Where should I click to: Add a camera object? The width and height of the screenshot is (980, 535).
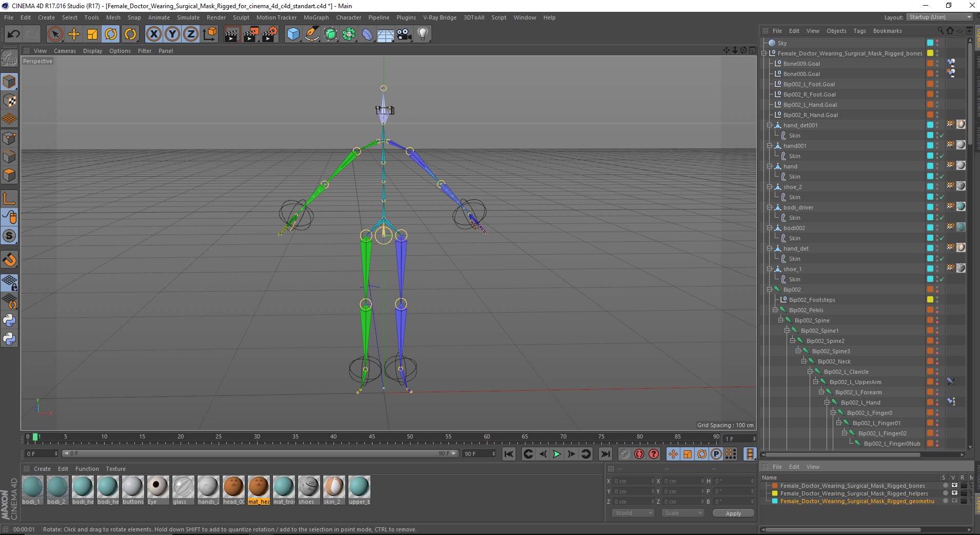[x=404, y=34]
